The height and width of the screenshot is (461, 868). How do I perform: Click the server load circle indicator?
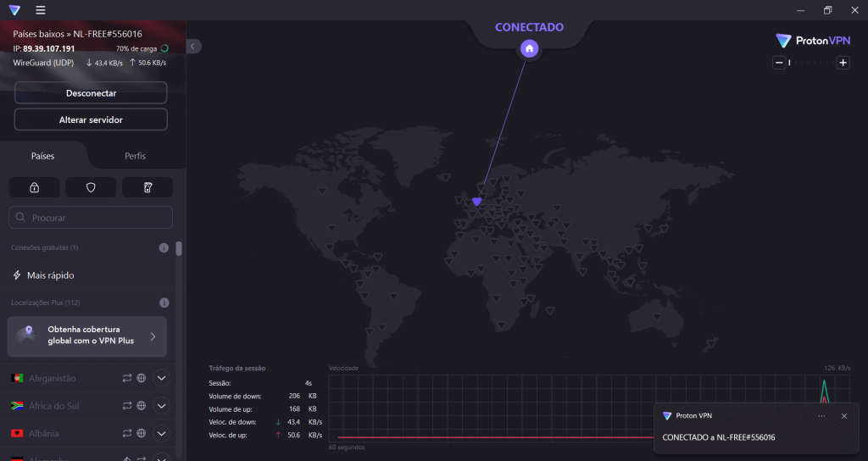[164, 48]
